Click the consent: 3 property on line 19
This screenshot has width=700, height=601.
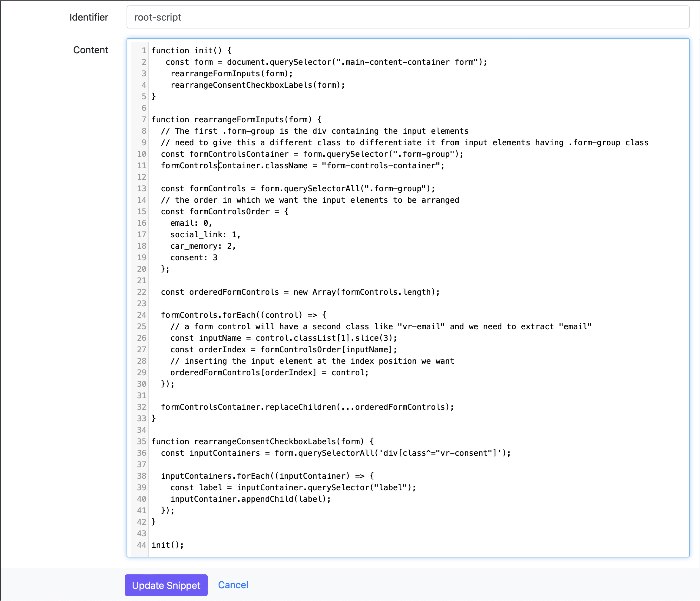[194, 257]
